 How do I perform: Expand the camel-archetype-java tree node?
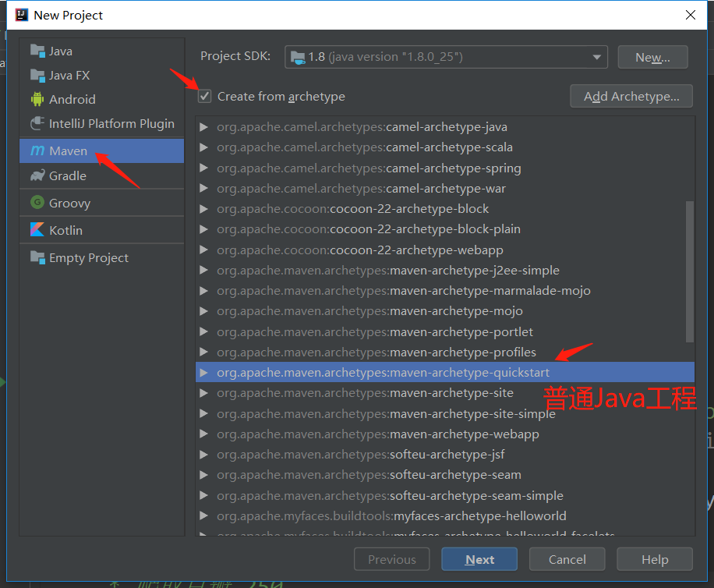tap(203, 126)
